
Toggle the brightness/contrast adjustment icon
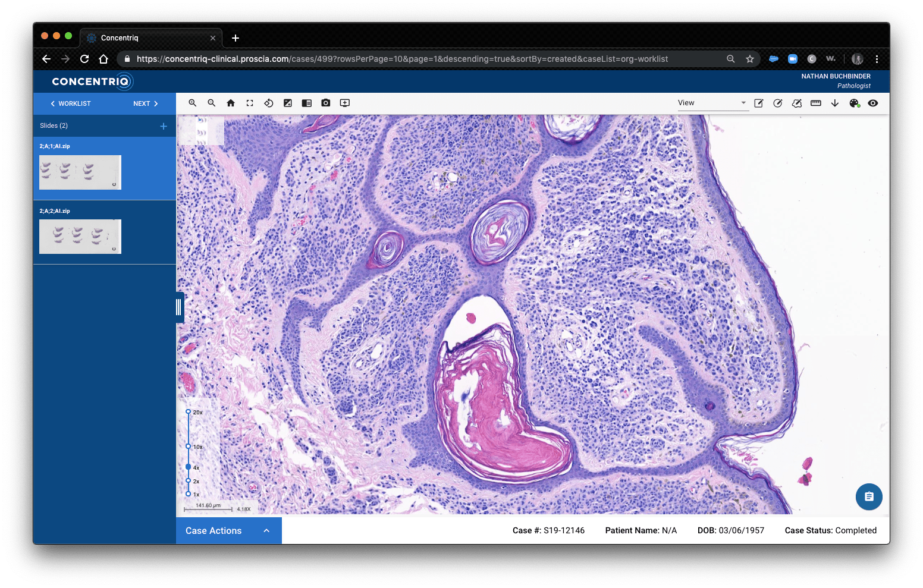(x=288, y=103)
